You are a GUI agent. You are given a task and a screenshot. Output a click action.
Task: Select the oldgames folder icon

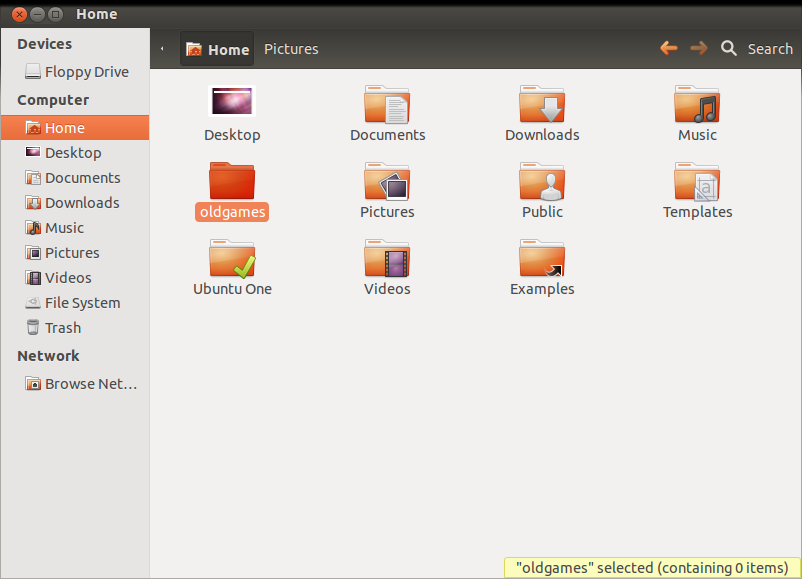click(x=232, y=182)
